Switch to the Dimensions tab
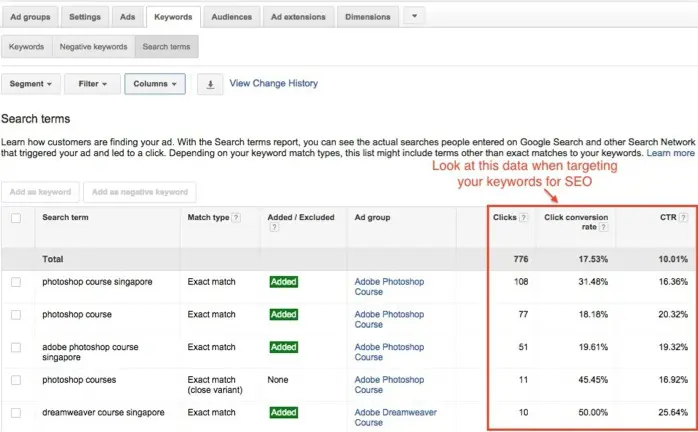This screenshot has height=432, width=698. 368,17
